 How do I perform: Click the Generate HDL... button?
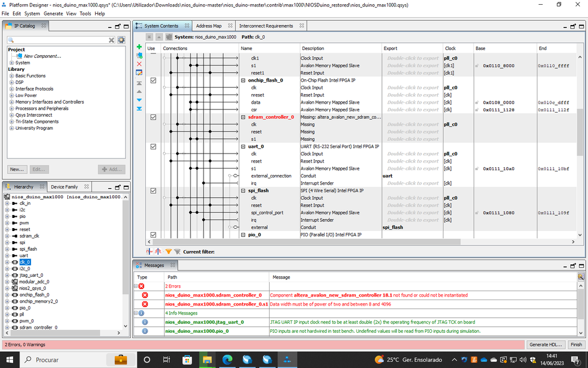click(x=546, y=344)
